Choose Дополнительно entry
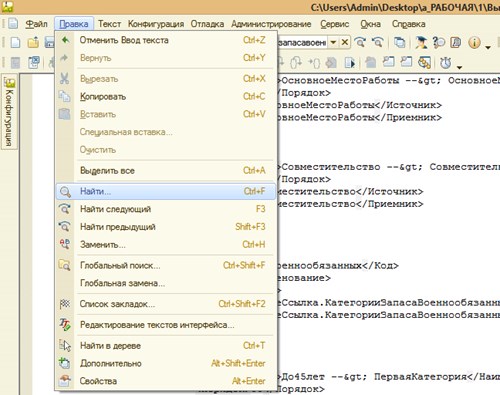The height and width of the screenshot is (395, 500). [x=166, y=363]
